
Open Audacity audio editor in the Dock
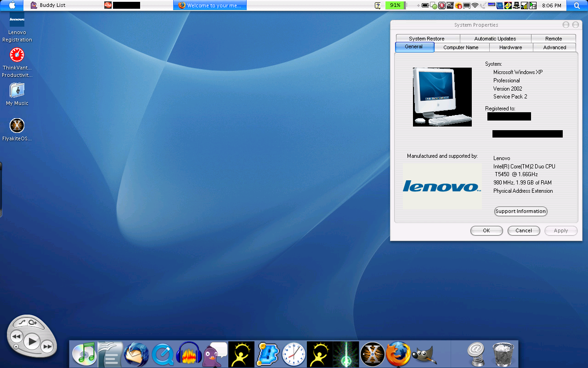[x=189, y=353]
